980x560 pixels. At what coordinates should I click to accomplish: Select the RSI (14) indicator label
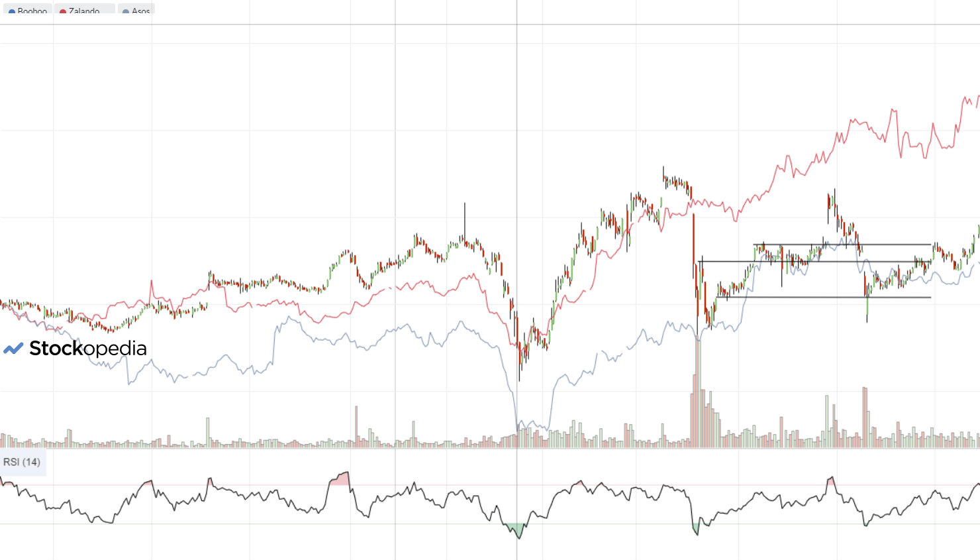(x=22, y=462)
